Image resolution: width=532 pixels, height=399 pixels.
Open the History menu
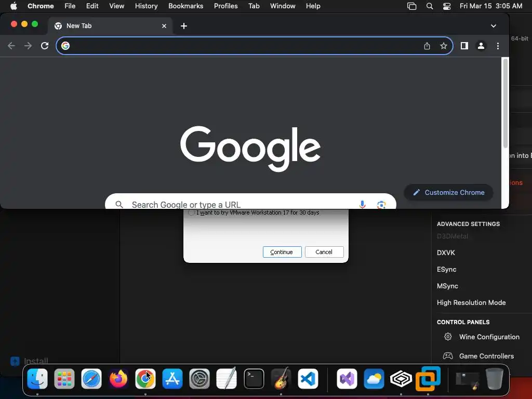click(146, 6)
